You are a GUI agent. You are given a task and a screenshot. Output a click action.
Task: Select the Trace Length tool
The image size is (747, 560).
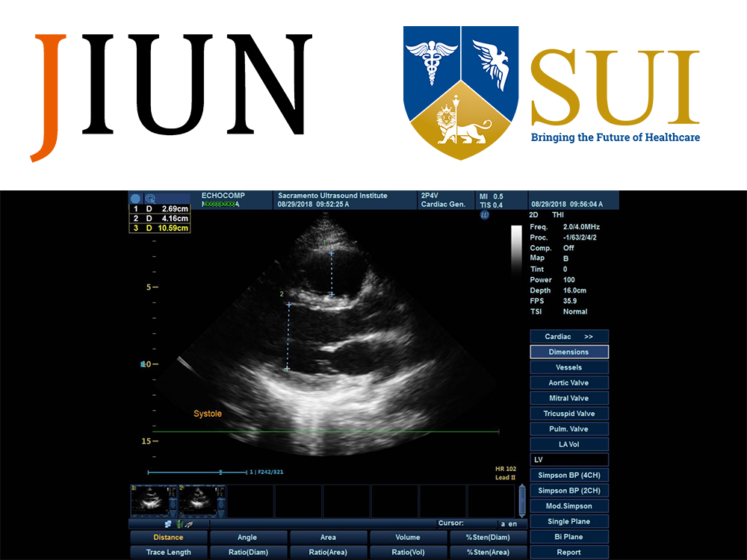pos(169,553)
